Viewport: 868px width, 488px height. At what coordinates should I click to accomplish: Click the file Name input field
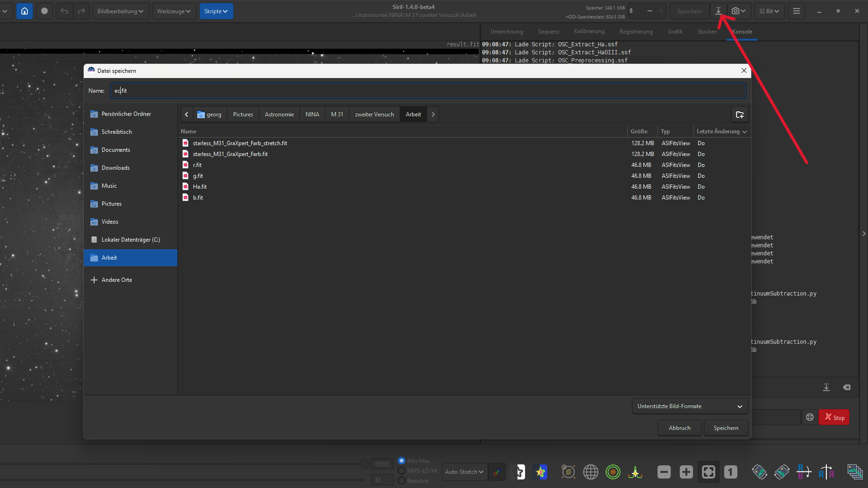click(428, 91)
